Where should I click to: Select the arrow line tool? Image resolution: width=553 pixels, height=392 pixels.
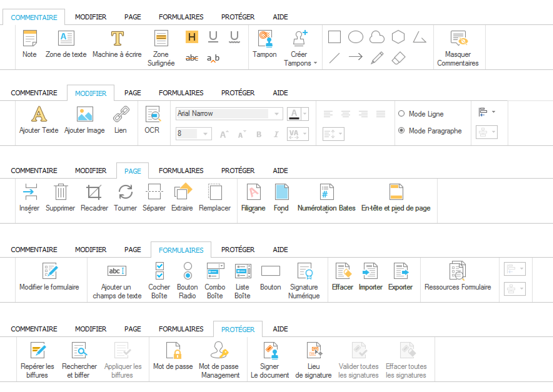click(356, 57)
